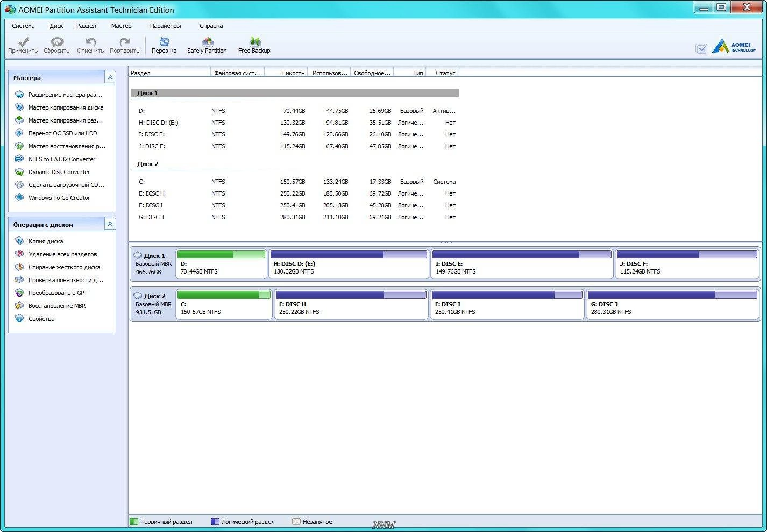This screenshot has height=532, width=767.
Task: Select the C: row in partition list
Action: (x=295, y=182)
